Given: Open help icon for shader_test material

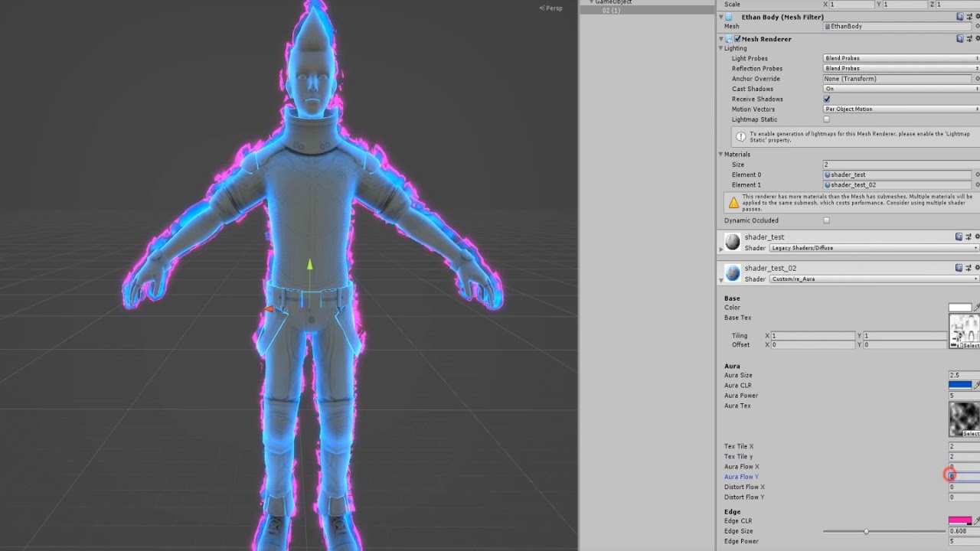Looking at the screenshot, I should 959,237.
